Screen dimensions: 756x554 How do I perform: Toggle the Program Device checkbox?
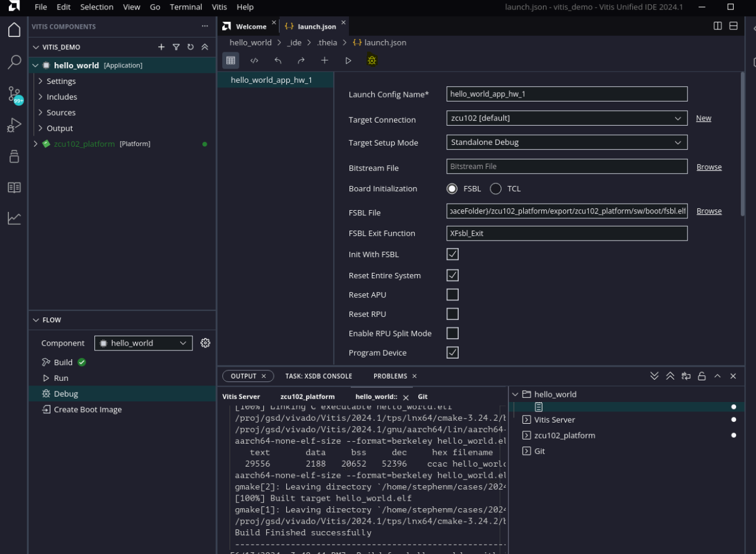click(453, 353)
